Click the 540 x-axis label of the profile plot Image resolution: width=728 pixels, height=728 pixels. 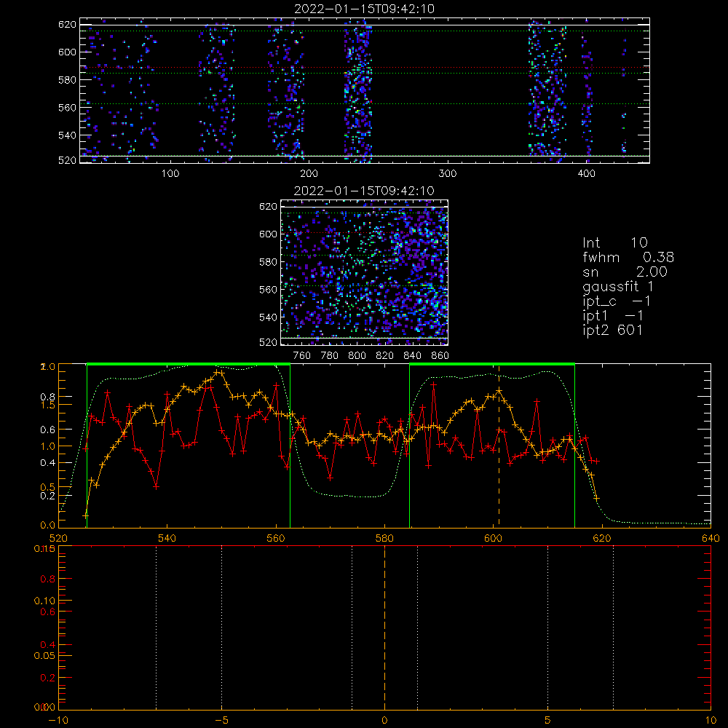167,538
